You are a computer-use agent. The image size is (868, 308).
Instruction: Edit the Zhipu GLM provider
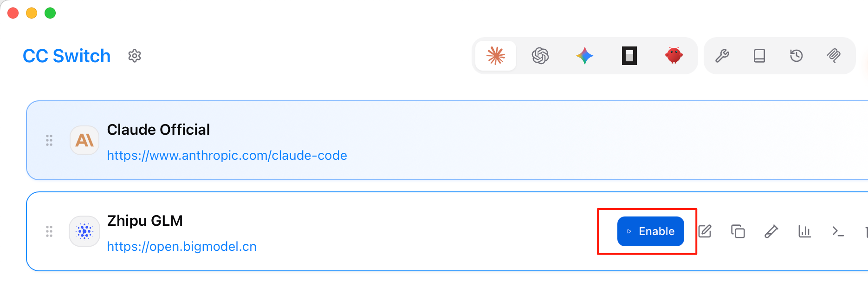pyautogui.click(x=705, y=231)
